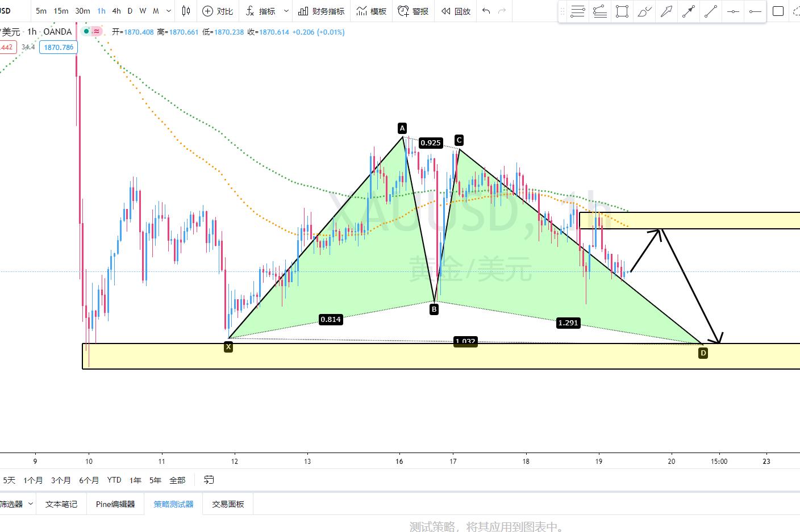Image resolution: width=800 pixels, height=532 pixels.
Task: Switch chart to 4h timeframe
Action: point(116,11)
